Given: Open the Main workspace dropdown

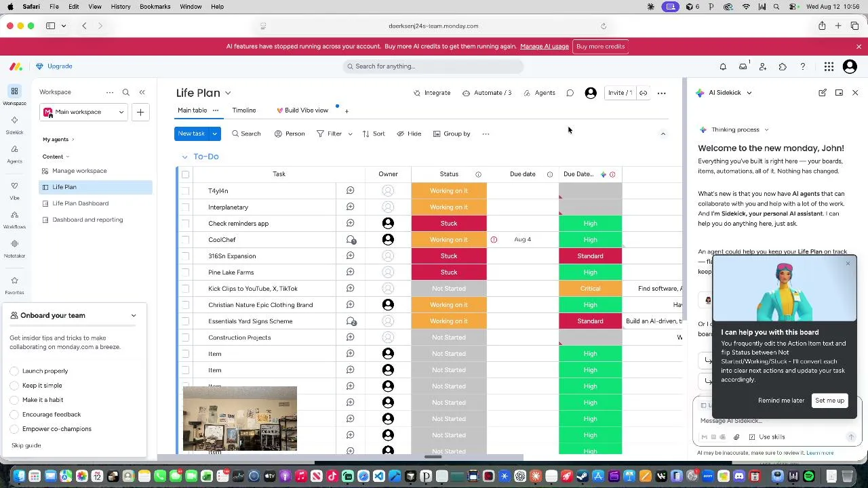Looking at the screenshot, I should pos(84,112).
